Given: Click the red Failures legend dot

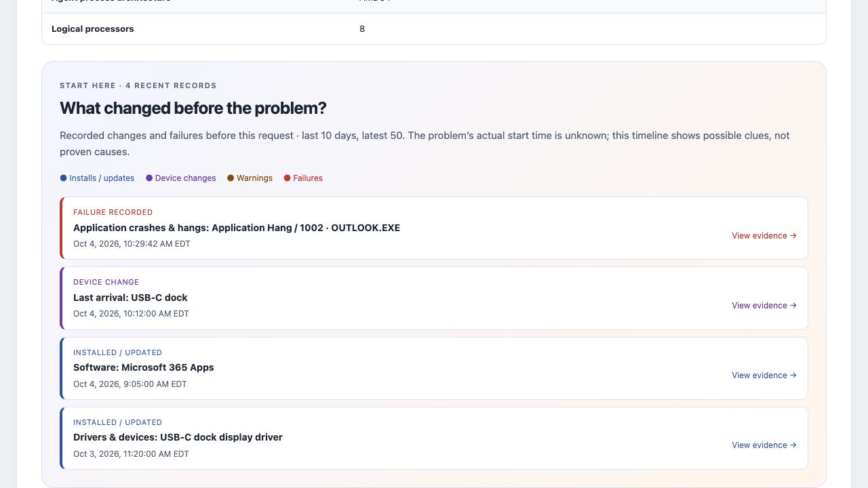Looking at the screenshot, I should click(287, 178).
